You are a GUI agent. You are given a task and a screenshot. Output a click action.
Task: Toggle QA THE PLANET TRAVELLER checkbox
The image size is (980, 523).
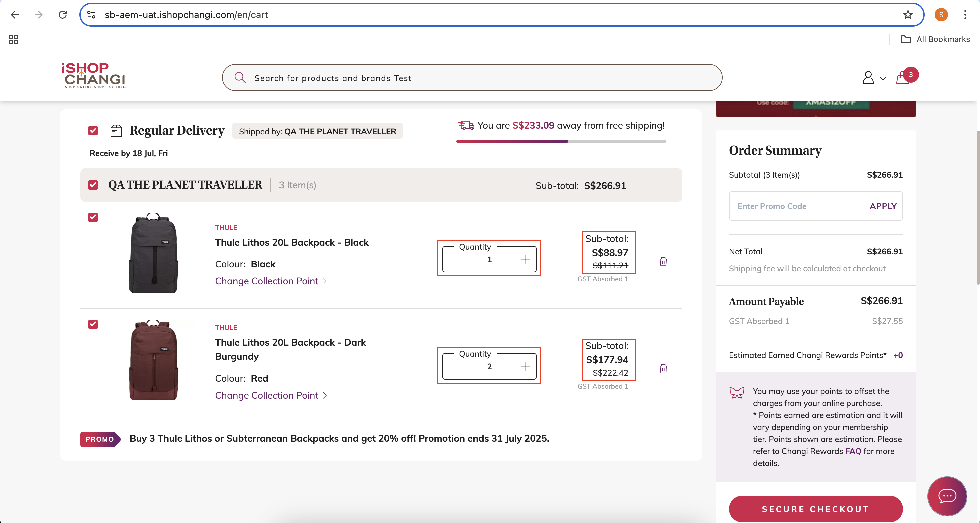pyautogui.click(x=93, y=185)
